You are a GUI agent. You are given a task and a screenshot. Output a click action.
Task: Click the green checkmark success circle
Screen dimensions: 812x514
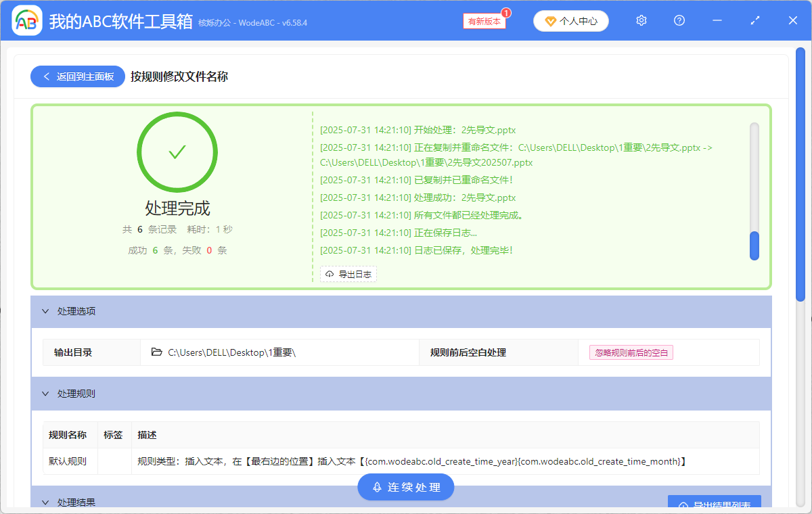(177, 151)
